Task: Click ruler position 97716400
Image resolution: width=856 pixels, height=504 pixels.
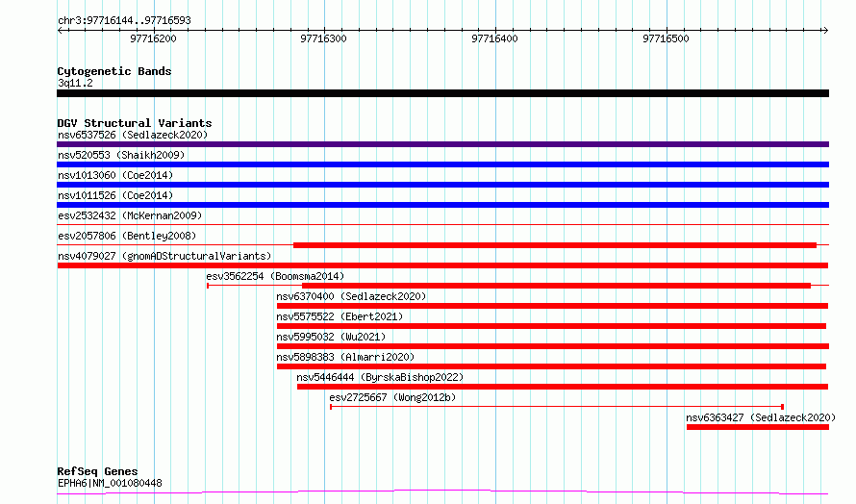Action: point(495,38)
